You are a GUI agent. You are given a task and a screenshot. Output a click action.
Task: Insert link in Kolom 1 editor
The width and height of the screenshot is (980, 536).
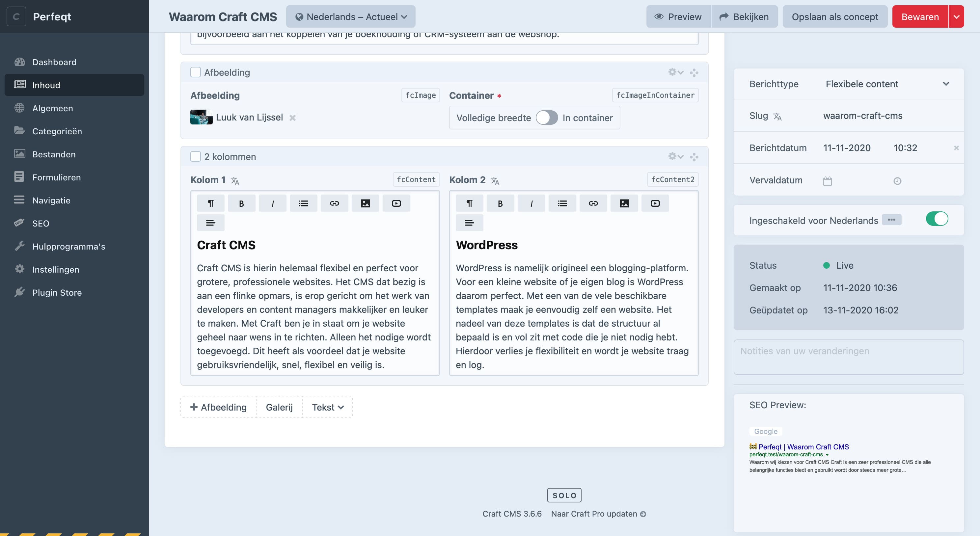334,203
